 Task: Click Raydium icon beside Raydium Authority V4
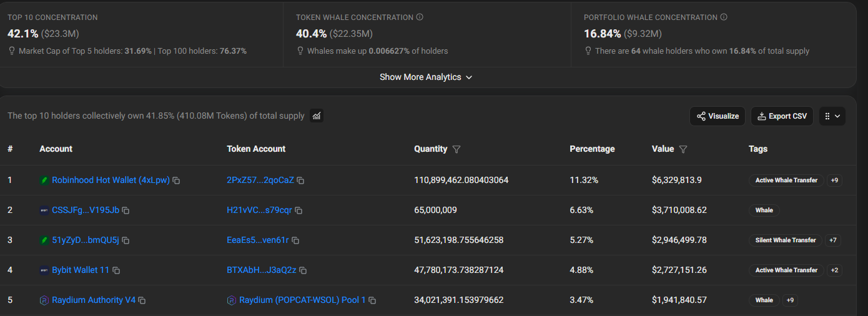tap(44, 300)
